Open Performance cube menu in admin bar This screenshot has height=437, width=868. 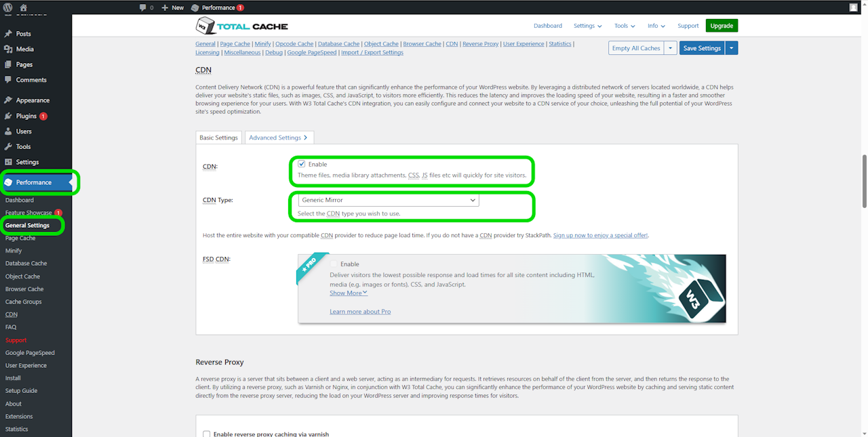pos(217,7)
